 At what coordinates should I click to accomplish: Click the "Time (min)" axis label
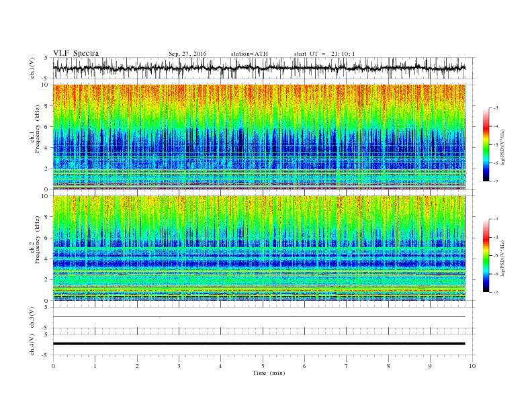tap(269, 373)
